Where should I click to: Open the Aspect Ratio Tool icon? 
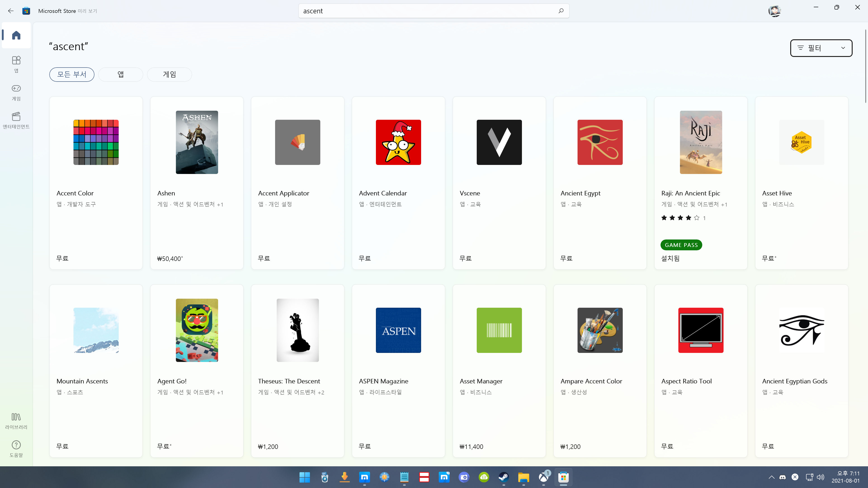(701, 330)
